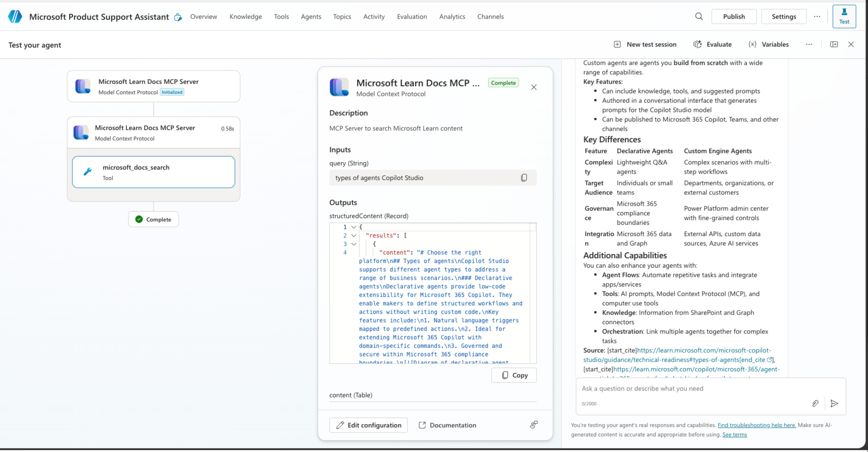Viewport: 868px width, 452px height.
Task: Click the attach file paperclip icon
Action: (815, 403)
